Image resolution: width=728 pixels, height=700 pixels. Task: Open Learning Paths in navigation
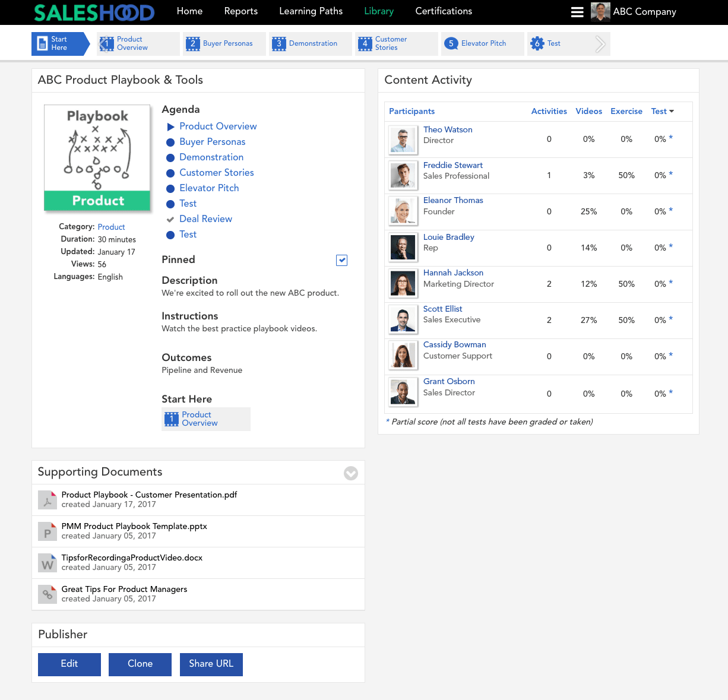coord(311,11)
